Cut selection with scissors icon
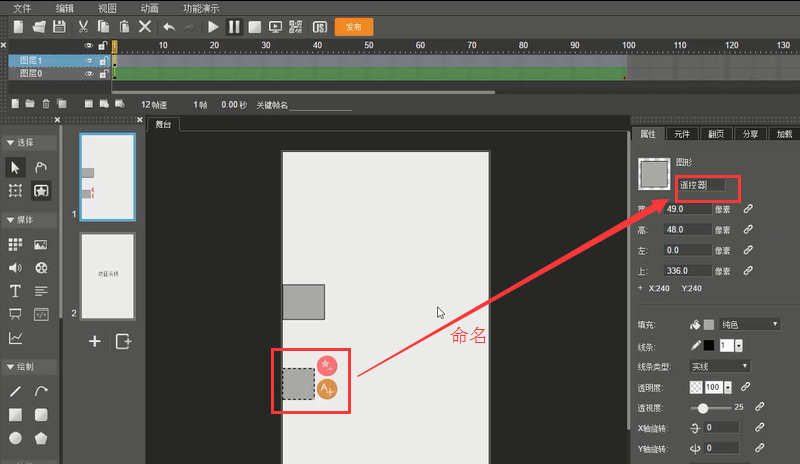This screenshot has height=464, width=800. point(83,27)
